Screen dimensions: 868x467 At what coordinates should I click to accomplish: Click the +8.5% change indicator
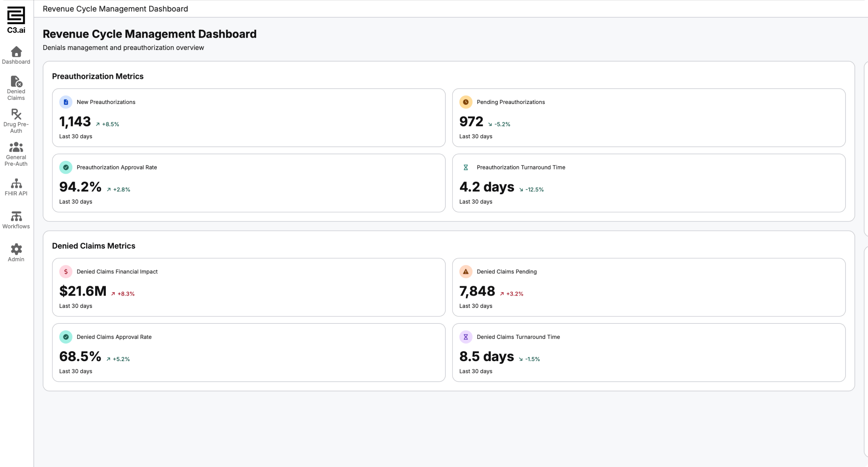[110, 124]
